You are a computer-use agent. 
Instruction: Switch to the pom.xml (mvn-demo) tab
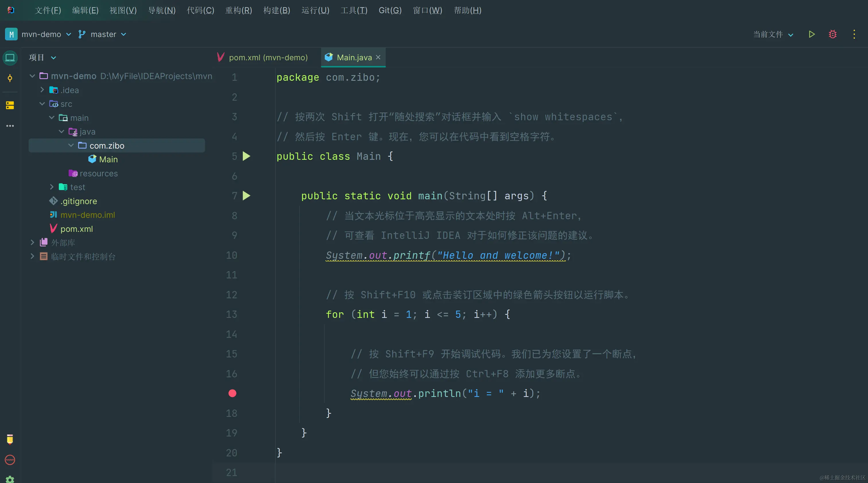coord(268,58)
